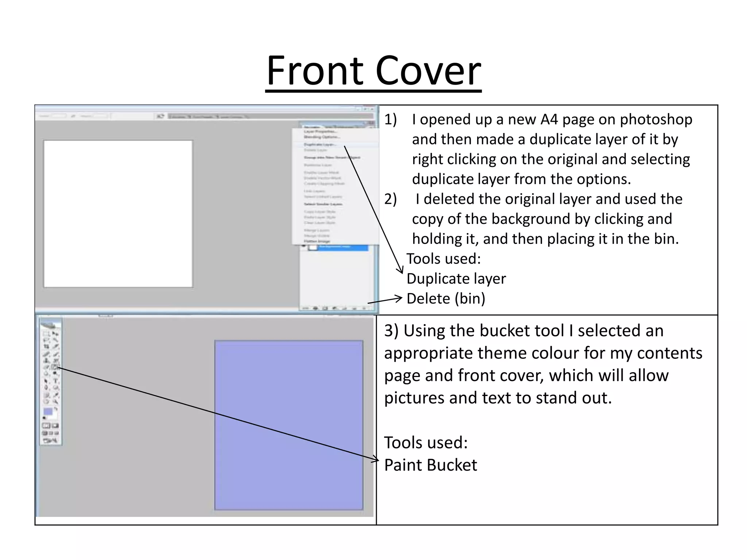
Task: Click the blue foreground color swatch
Action: click(48, 411)
